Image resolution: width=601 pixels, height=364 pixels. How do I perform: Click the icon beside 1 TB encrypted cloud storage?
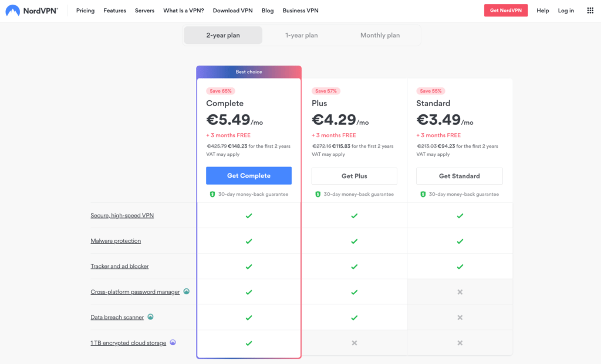click(173, 342)
